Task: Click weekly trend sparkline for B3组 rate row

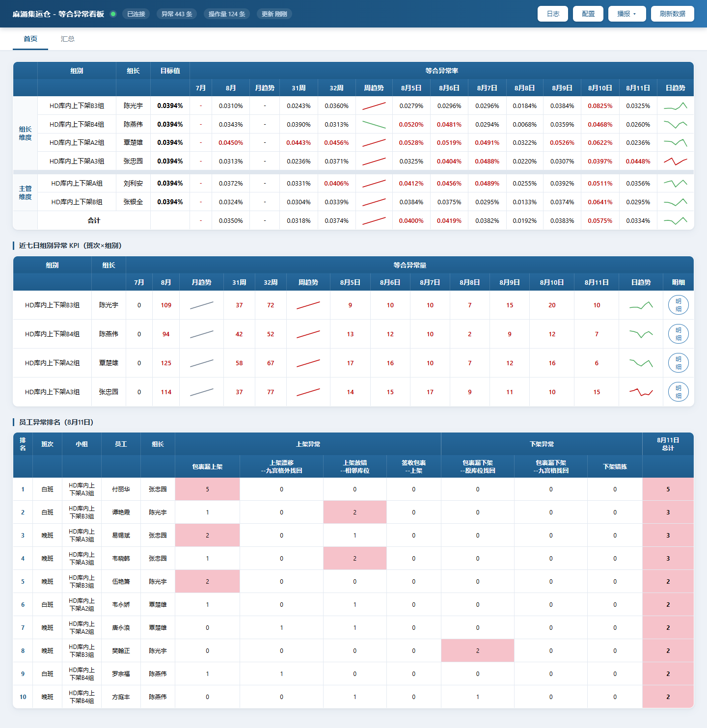Action: tap(374, 106)
